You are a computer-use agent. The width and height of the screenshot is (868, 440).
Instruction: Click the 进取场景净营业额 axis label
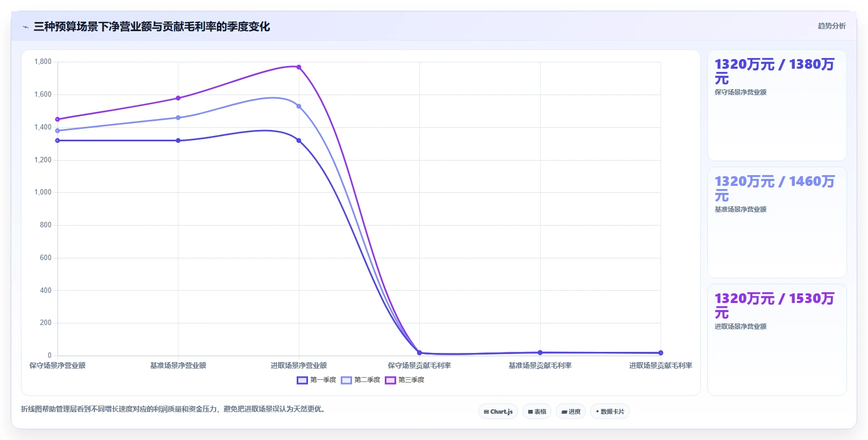pyautogui.click(x=299, y=365)
